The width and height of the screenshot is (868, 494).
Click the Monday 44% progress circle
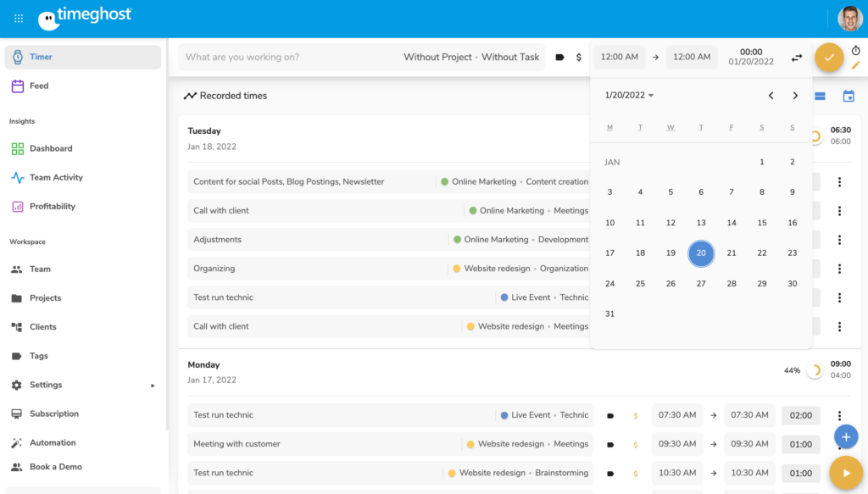(815, 370)
